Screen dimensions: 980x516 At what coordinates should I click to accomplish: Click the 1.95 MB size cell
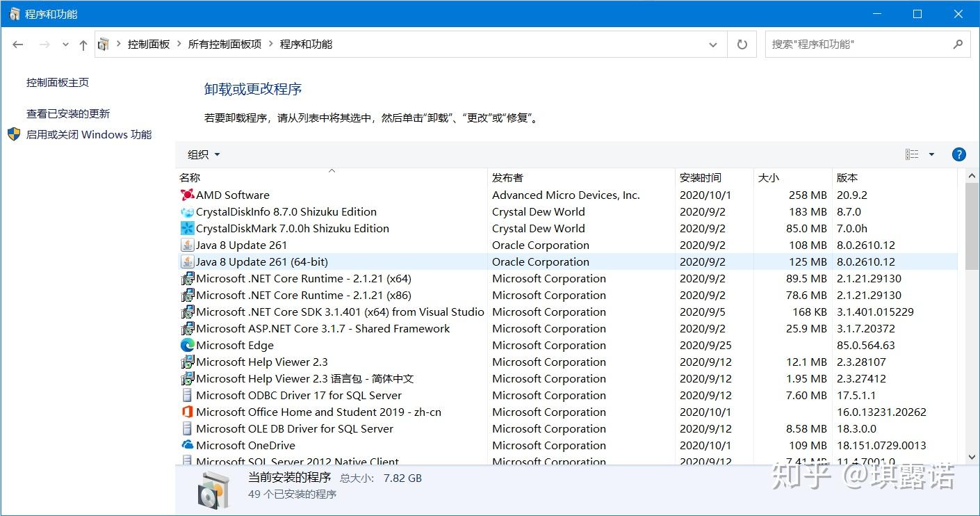(x=807, y=379)
